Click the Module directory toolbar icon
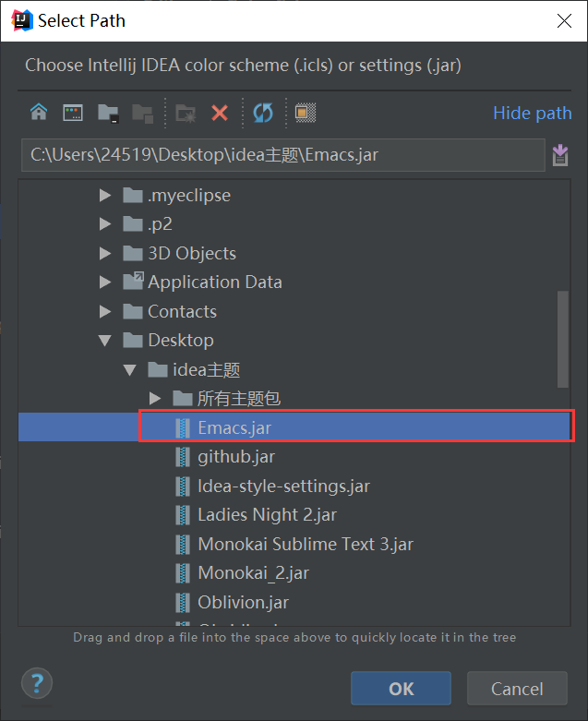 (x=142, y=114)
